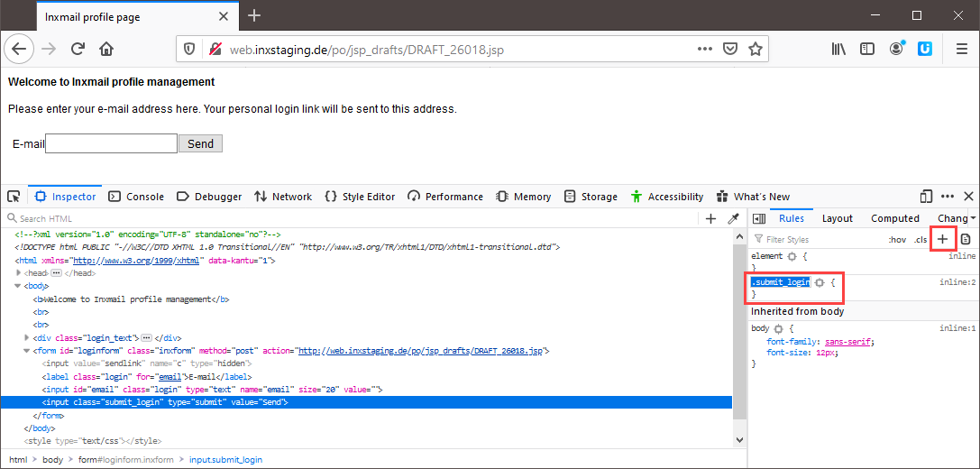This screenshot has width=980, height=469.
Task: Open the page actions three-dot menu
Action: (704, 49)
